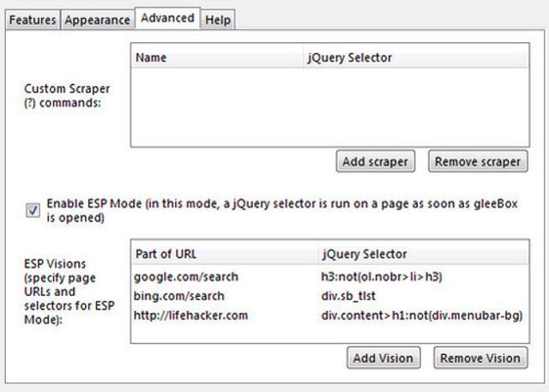
Task: Click the Add scraper button
Action: (x=377, y=161)
